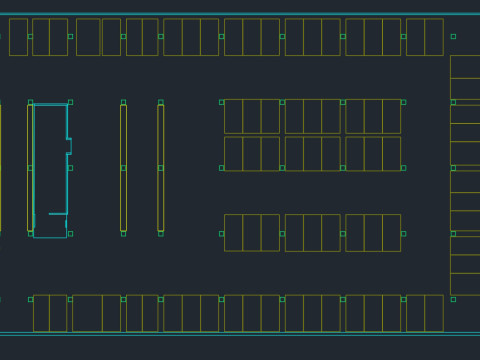The width and height of the screenshot is (480, 360).
Task: Click the cyan boundary line below the parking rows
Action: (240, 334)
